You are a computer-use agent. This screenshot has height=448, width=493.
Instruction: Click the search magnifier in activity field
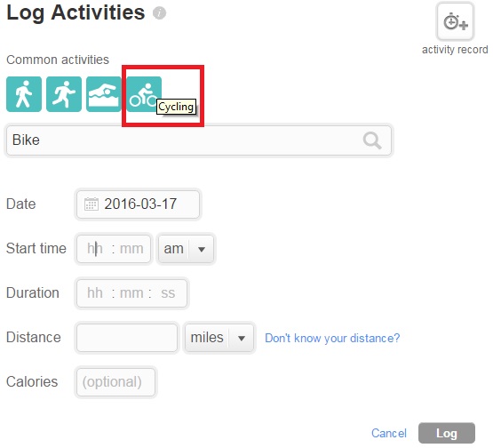click(x=372, y=140)
